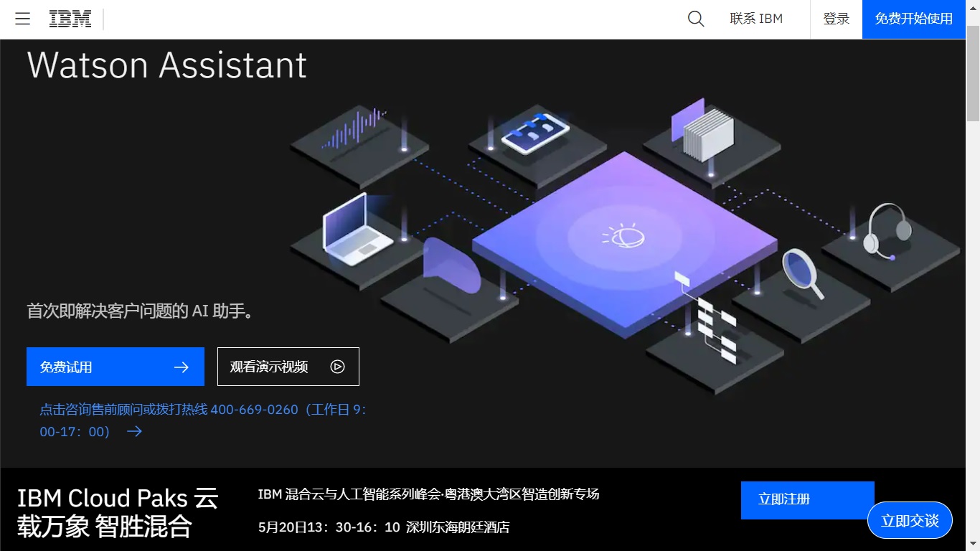
Task: Click the 立即注册 button
Action: pyautogui.click(x=807, y=499)
